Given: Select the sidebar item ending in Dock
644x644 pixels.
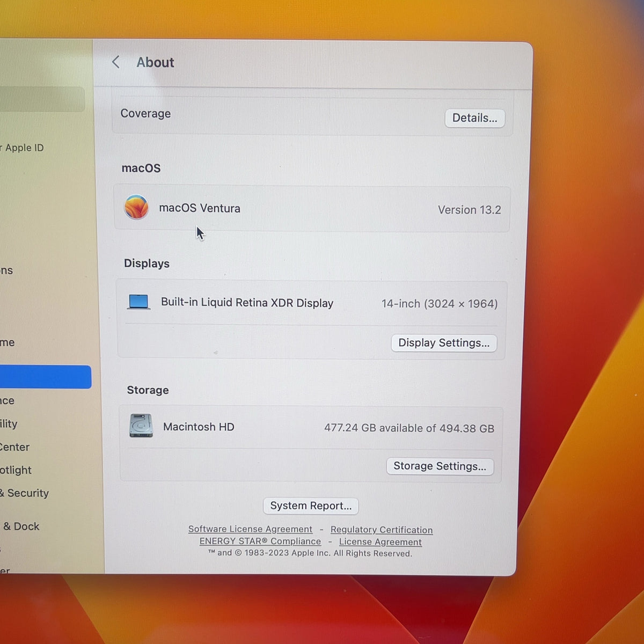Looking at the screenshot, I should point(20,526).
